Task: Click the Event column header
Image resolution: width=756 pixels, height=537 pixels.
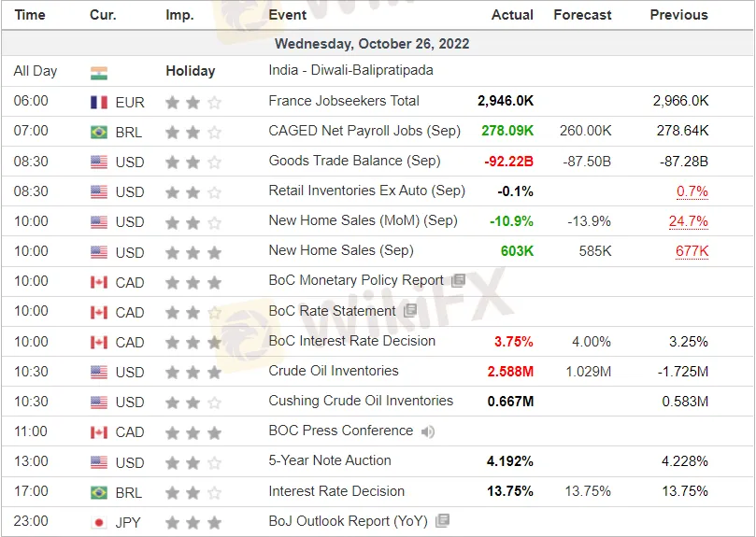Action: pyautogui.click(x=288, y=15)
